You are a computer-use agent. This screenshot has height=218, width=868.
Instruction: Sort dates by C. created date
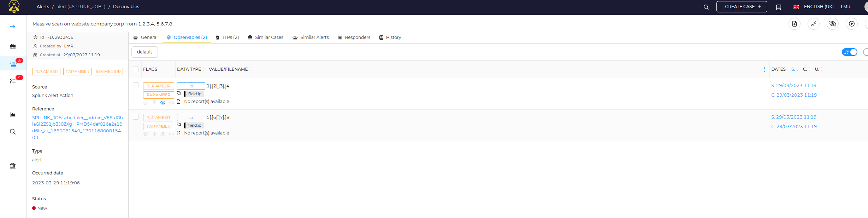(807, 69)
